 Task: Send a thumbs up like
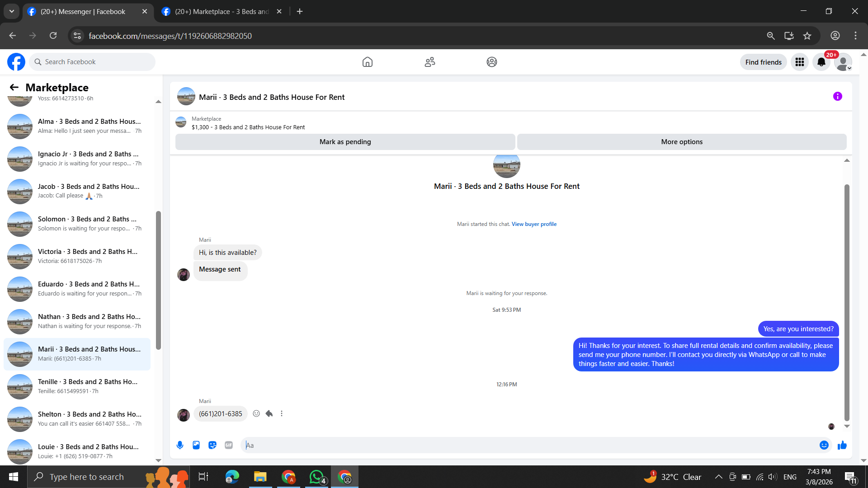[842, 446]
